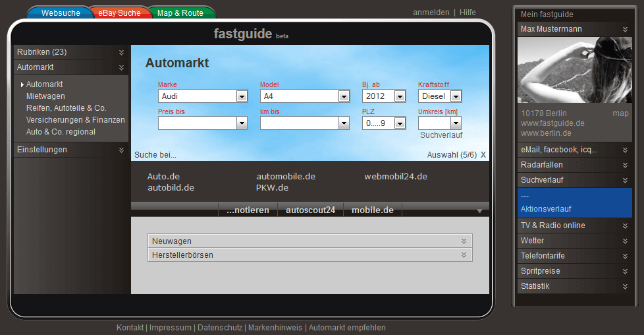The height and width of the screenshot is (335, 644).
Task: Search at automobile.de
Action: pyautogui.click(x=286, y=177)
